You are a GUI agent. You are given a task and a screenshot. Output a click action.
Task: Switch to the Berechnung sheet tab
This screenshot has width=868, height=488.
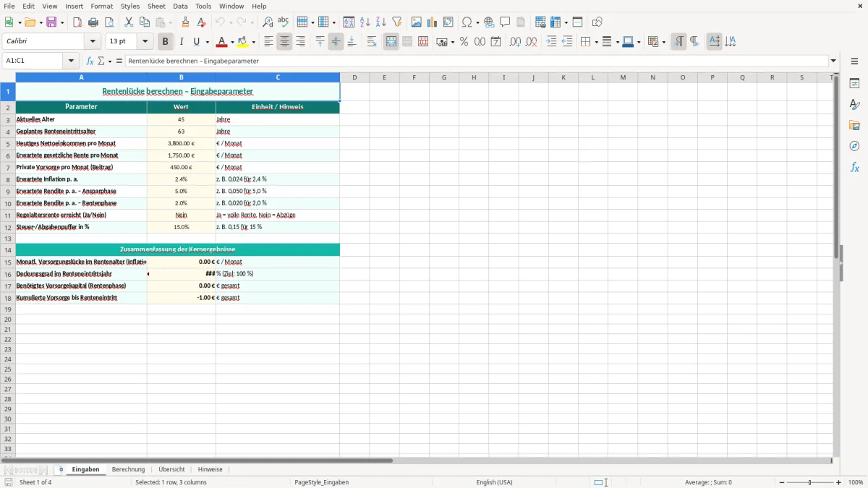[129, 470]
